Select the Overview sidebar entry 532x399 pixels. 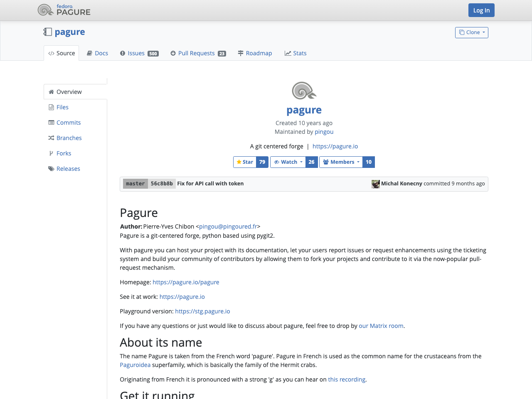pyautogui.click(x=69, y=91)
